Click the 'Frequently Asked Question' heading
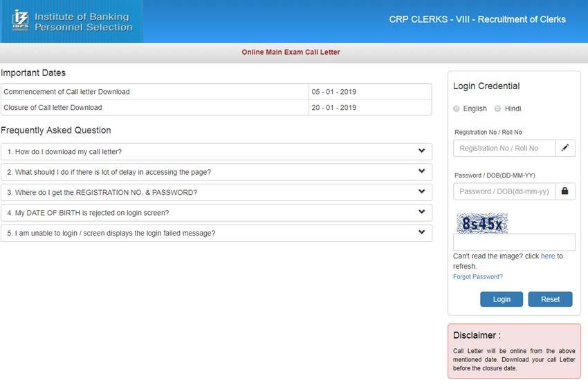This screenshot has height=380, width=588. tap(56, 131)
